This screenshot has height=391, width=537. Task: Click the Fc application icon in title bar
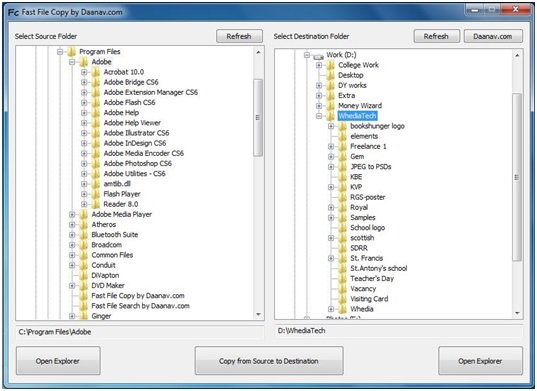click(13, 12)
